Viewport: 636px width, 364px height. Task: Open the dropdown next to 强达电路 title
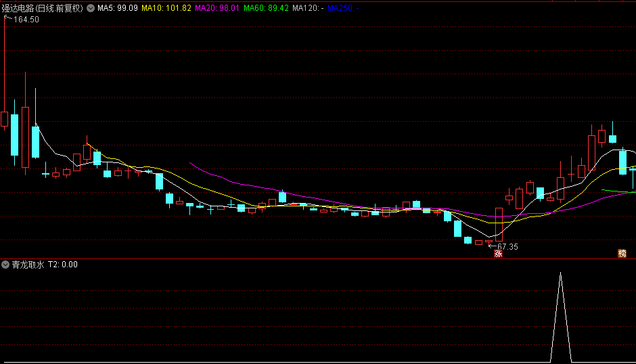pyautogui.click(x=91, y=8)
